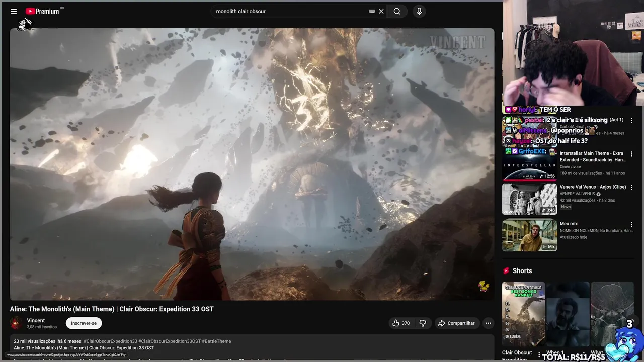
Task: Open options for the '(Act 1)' video
Action: [631, 121]
